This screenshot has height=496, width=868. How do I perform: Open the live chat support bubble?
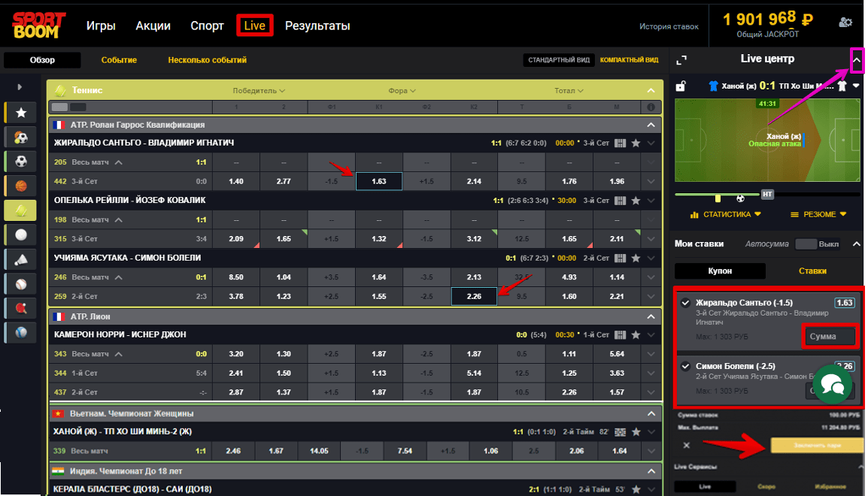[x=832, y=384]
